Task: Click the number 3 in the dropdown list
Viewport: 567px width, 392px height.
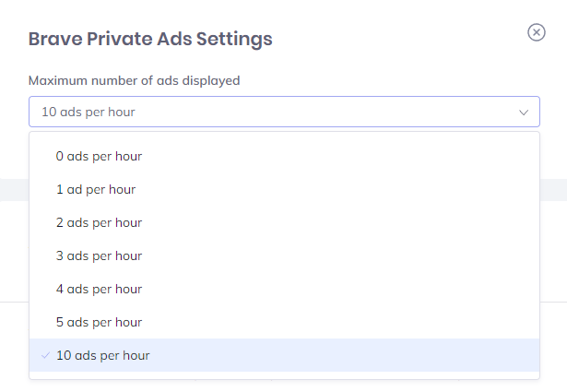Action: [x=60, y=256]
